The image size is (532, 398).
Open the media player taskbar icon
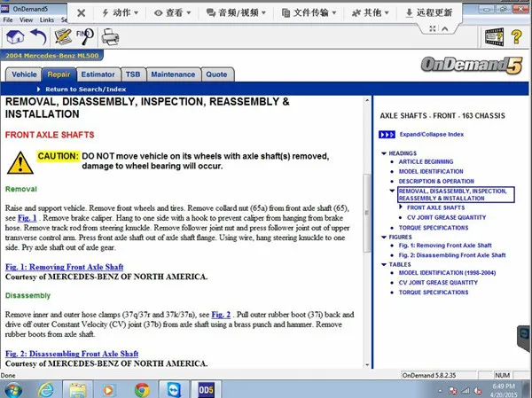click(x=109, y=390)
